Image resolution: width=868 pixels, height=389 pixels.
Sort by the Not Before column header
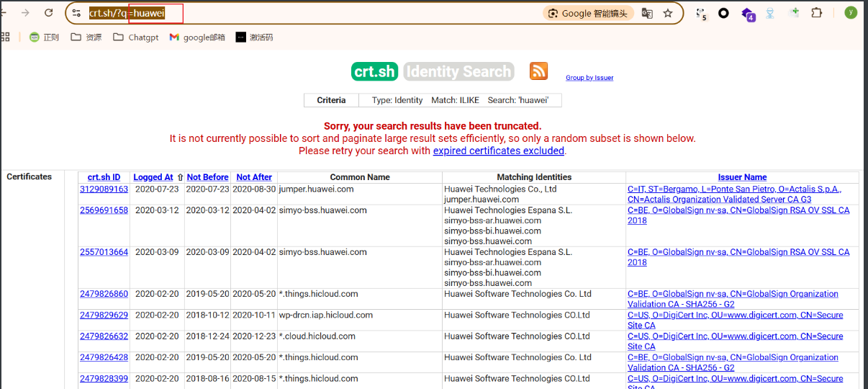click(x=207, y=177)
